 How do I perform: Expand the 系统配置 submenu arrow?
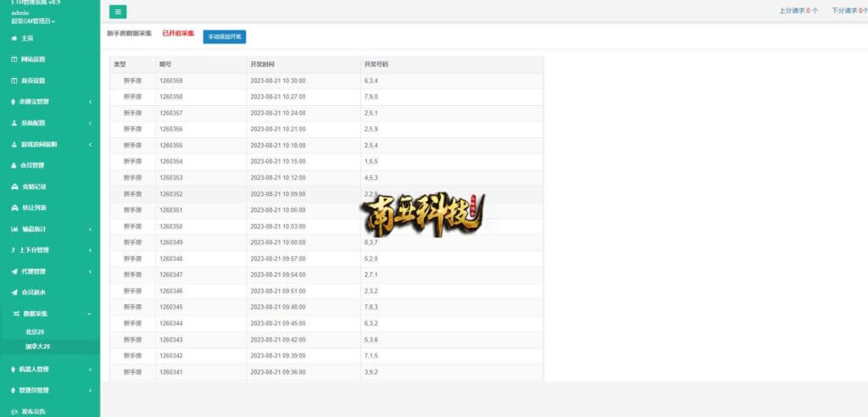[90, 123]
